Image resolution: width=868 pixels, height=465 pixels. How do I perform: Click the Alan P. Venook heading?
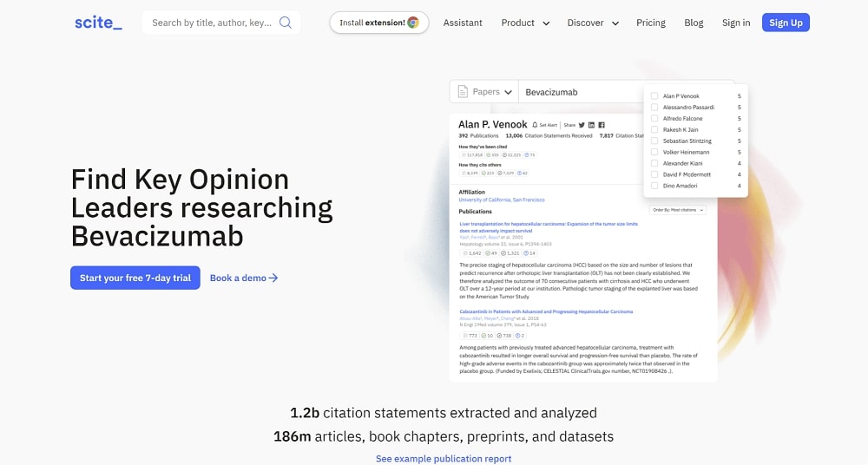coord(493,125)
